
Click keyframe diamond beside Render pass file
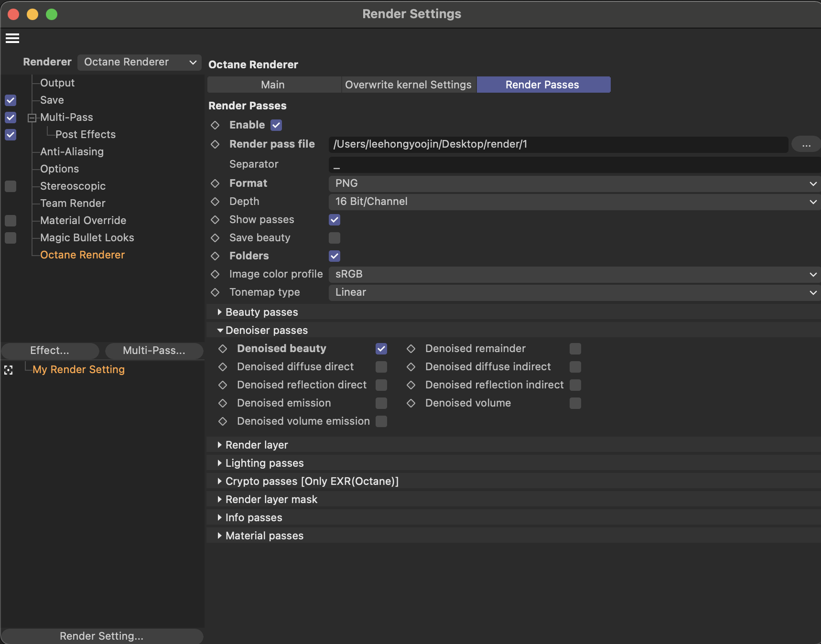pyautogui.click(x=215, y=144)
